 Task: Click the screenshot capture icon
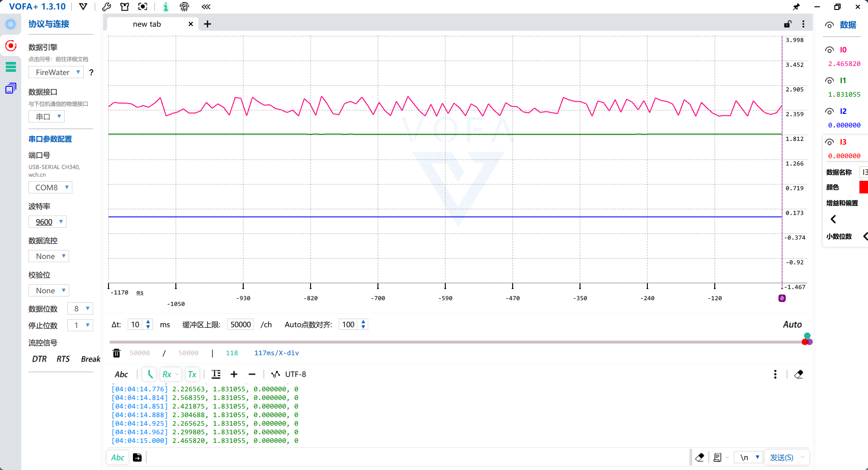click(143, 7)
